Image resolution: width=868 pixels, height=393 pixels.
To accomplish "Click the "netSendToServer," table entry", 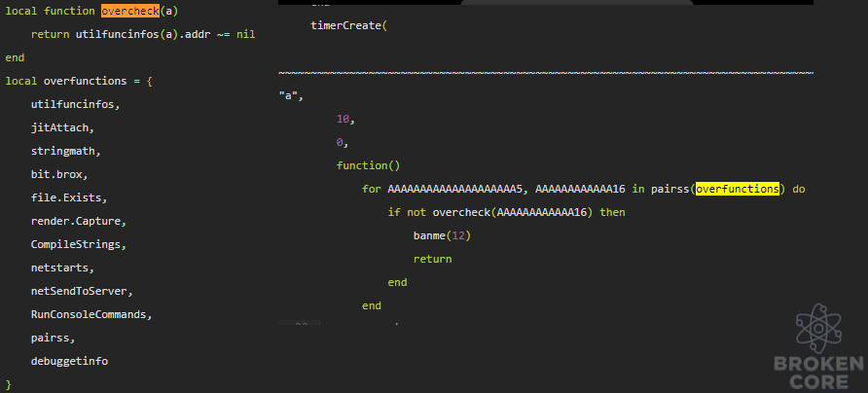I will click(82, 291).
